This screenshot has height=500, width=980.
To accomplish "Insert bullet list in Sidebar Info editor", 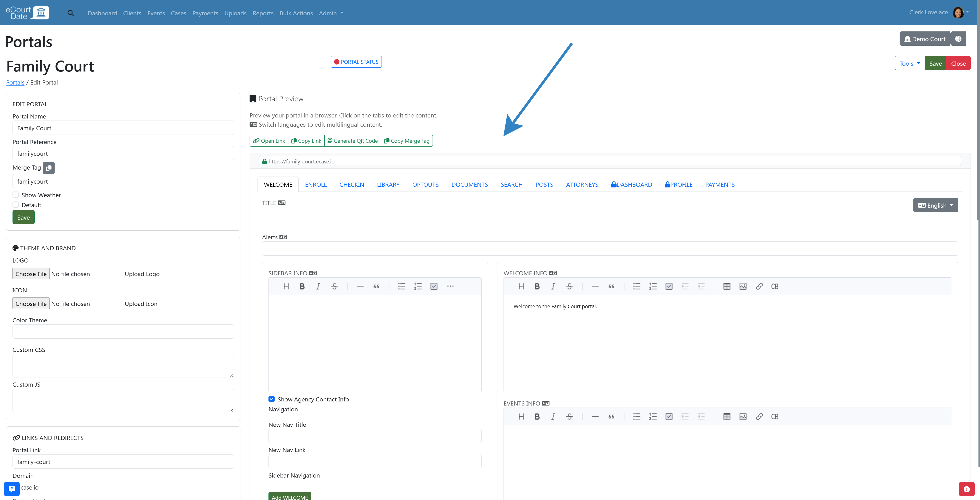I will (x=402, y=286).
